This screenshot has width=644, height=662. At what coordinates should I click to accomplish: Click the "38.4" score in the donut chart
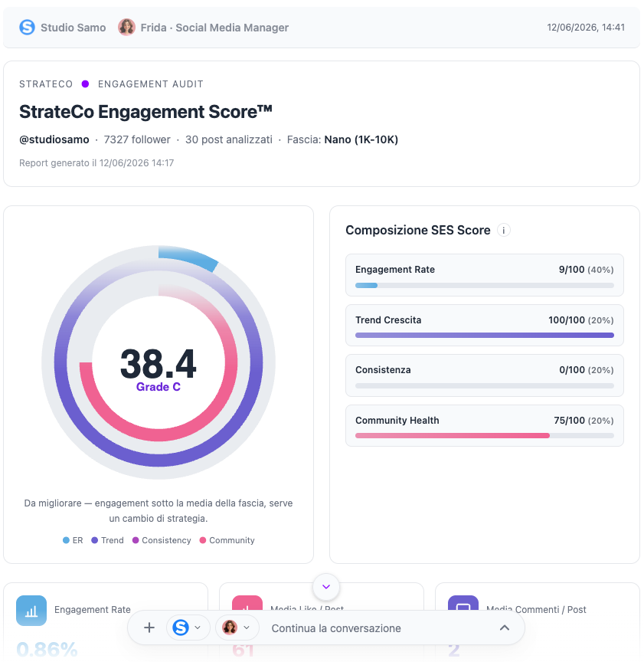tap(159, 363)
